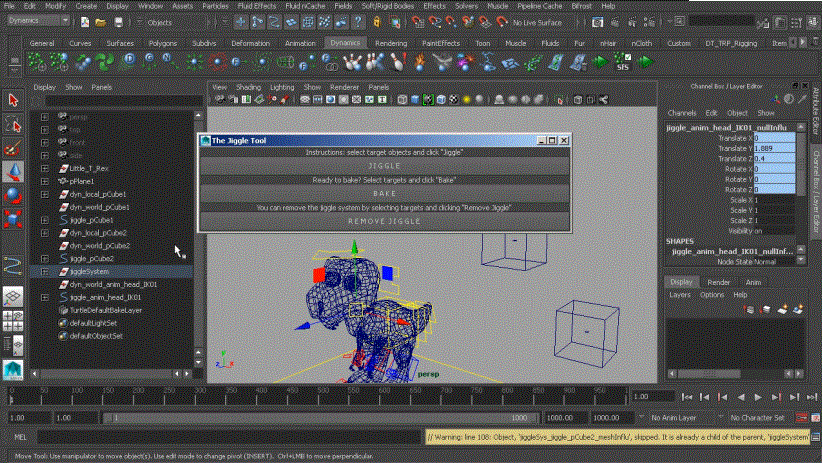Image resolution: width=822 pixels, height=463 pixels.
Task: Click the layer editor horizontal scrollbar
Action: coord(709,374)
